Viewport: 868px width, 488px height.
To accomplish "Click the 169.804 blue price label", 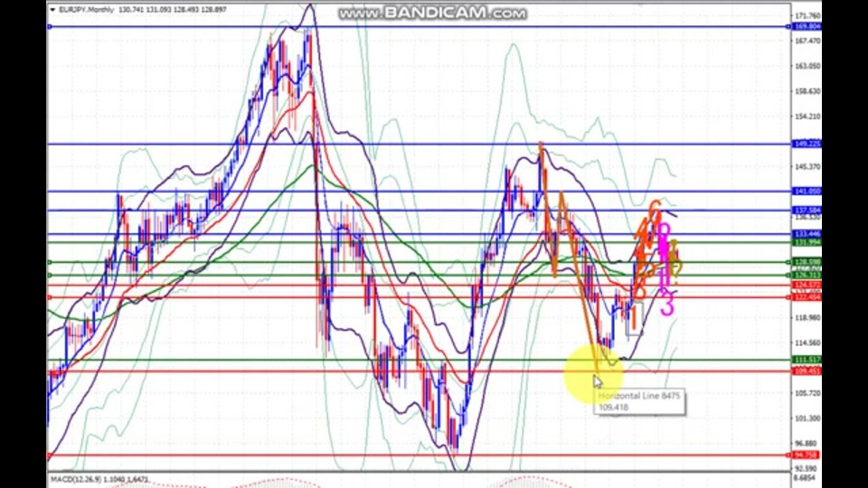I will pos(807,26).
